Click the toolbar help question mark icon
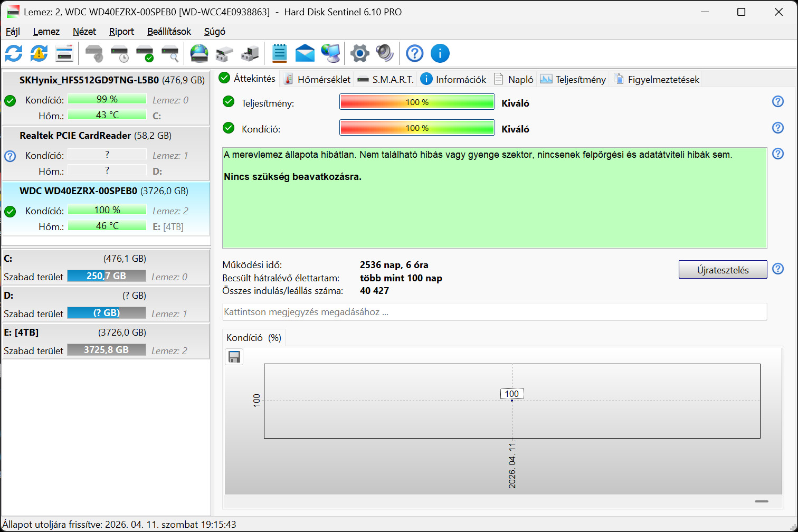The width and height of the screenshot is (798, 532). [415, 53]
